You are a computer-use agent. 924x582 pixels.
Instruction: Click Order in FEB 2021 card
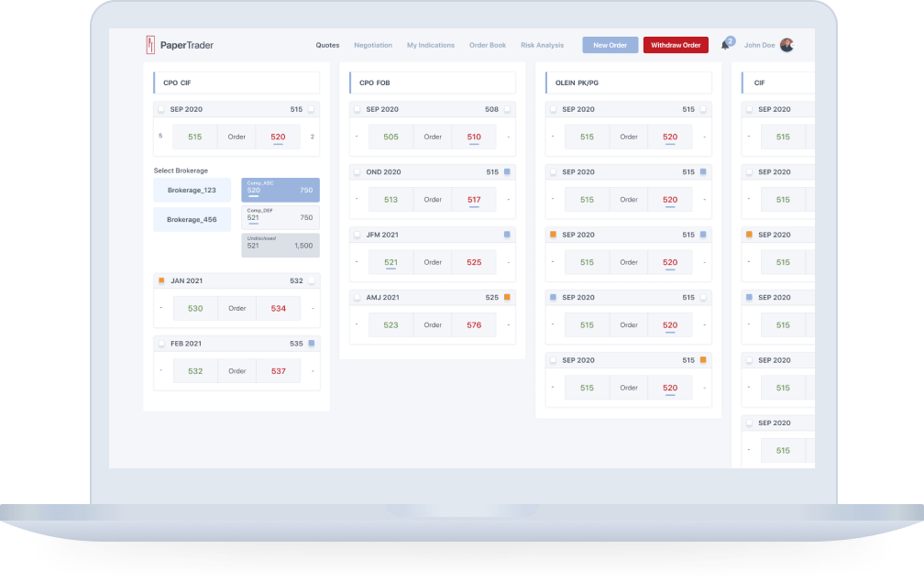click(x=236, y=371)
